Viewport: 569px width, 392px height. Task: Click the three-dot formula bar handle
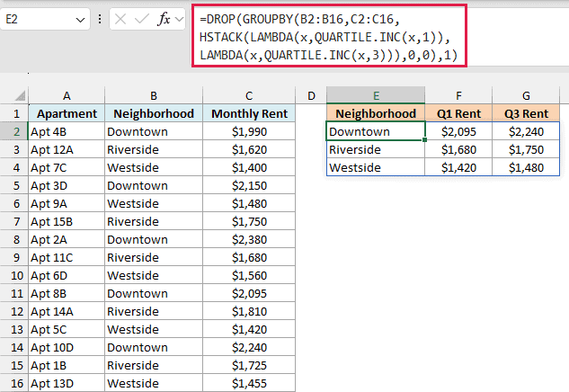100,19
